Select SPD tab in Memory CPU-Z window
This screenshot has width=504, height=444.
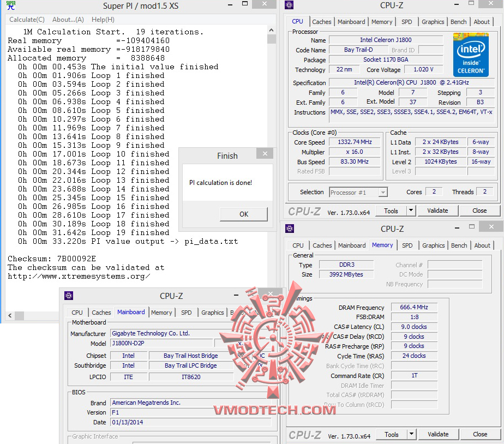(407, 245)
